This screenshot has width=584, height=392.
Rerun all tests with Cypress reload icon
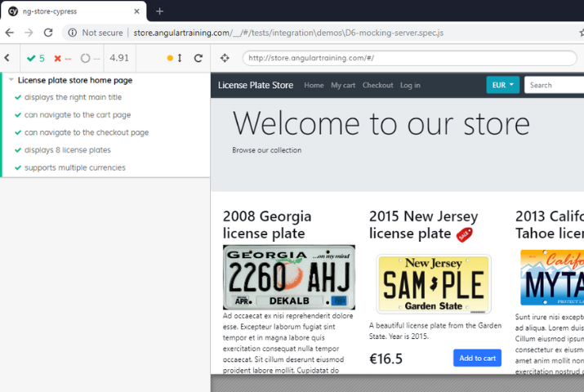pos(198,58)
